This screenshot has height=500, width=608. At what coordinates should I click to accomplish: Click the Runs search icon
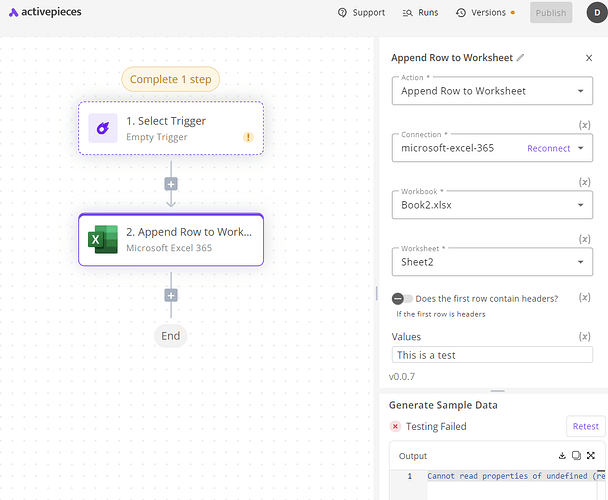pos(407,13)
